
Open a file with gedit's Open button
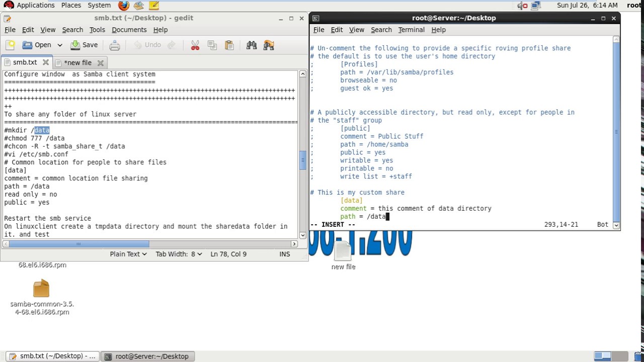tap(37, 45)
